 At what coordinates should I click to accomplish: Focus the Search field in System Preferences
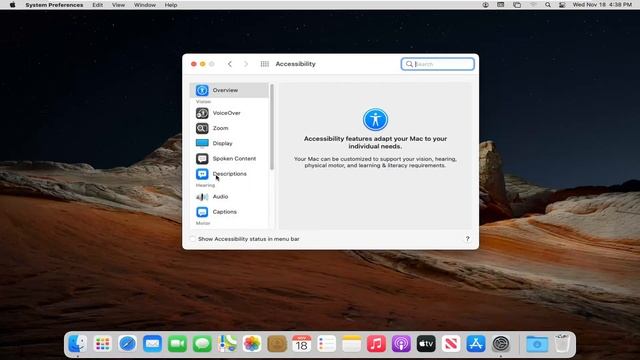[438, 64]
